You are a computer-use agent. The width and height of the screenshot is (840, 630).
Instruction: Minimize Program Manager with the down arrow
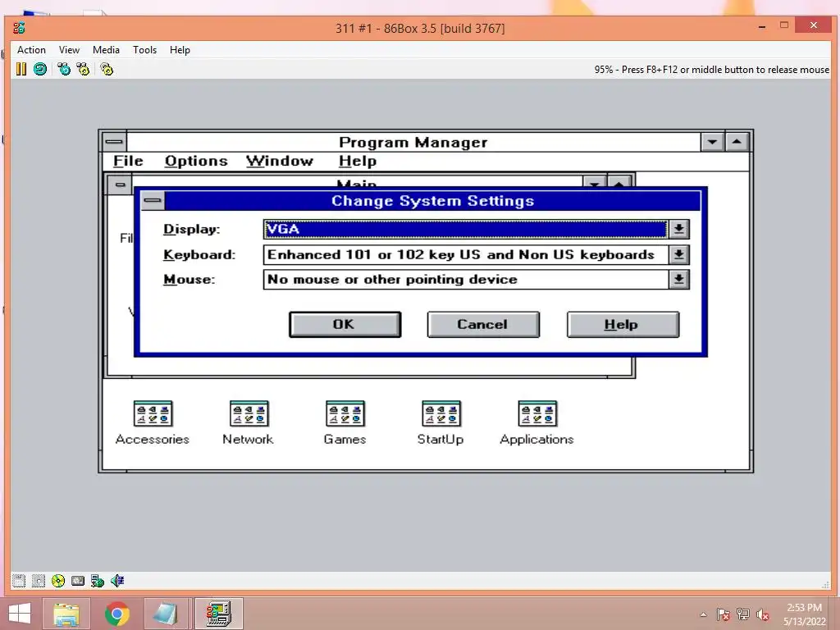tap(713, 142)
